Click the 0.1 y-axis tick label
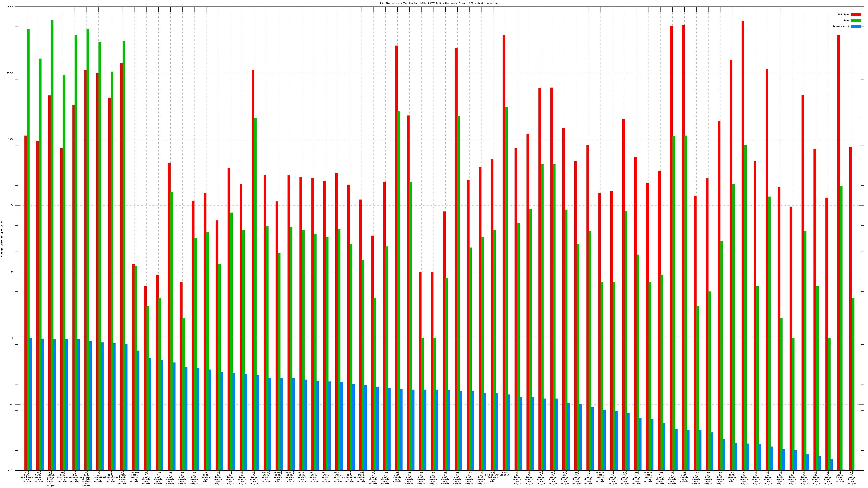The width and height of the screenshot is (868, 488). (x=12, y=404)
